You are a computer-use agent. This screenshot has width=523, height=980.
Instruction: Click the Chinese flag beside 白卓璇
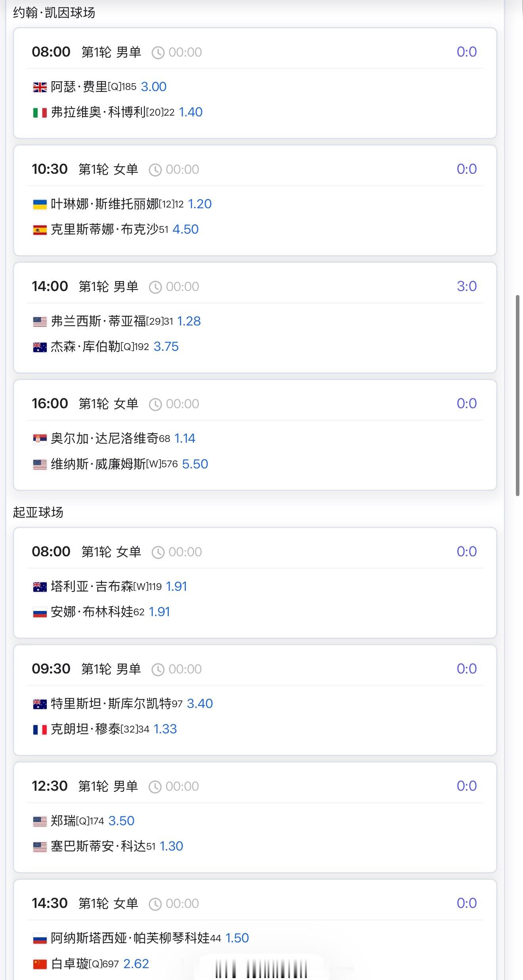click(40, 964)
